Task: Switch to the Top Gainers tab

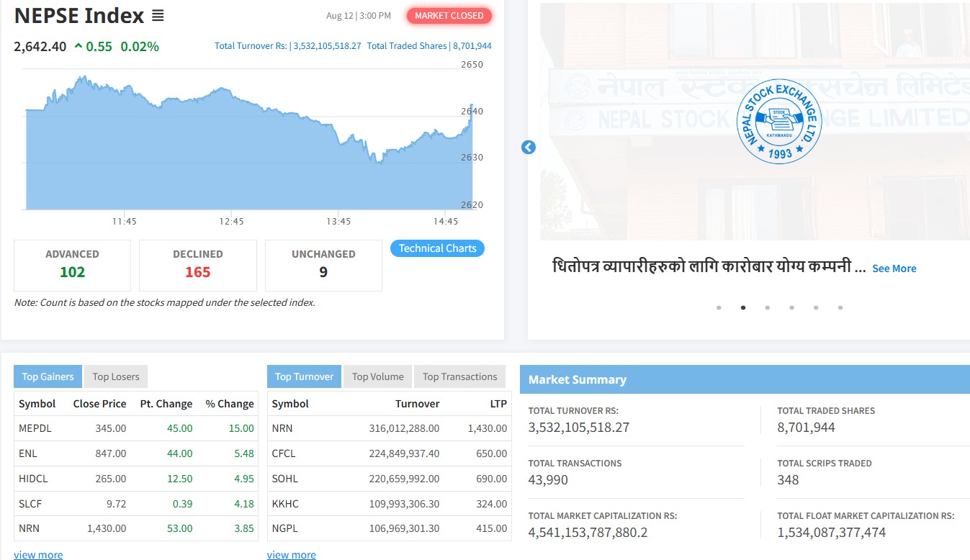Action: click(48, 376)
